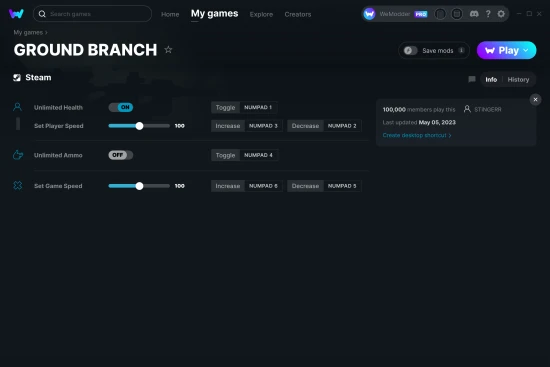Turn on Unlimited Ammo toggle

pyautogui.click(x=121, y=155)
